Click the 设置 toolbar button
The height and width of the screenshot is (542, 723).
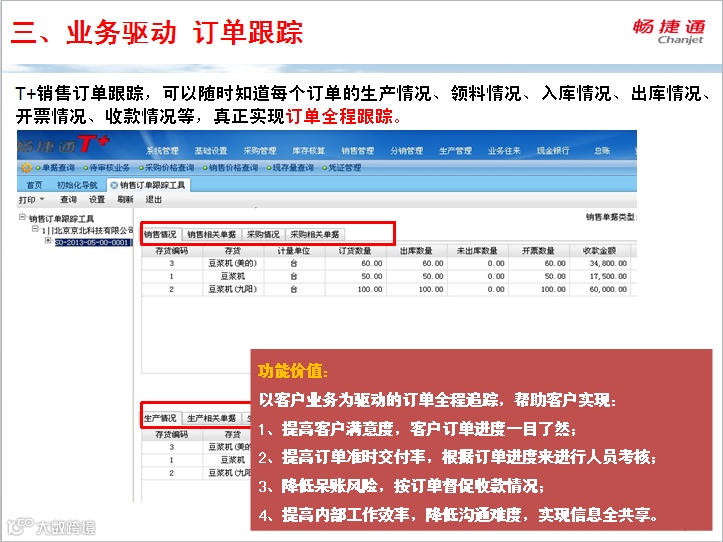pyautogui.click(x=97, y=199)
